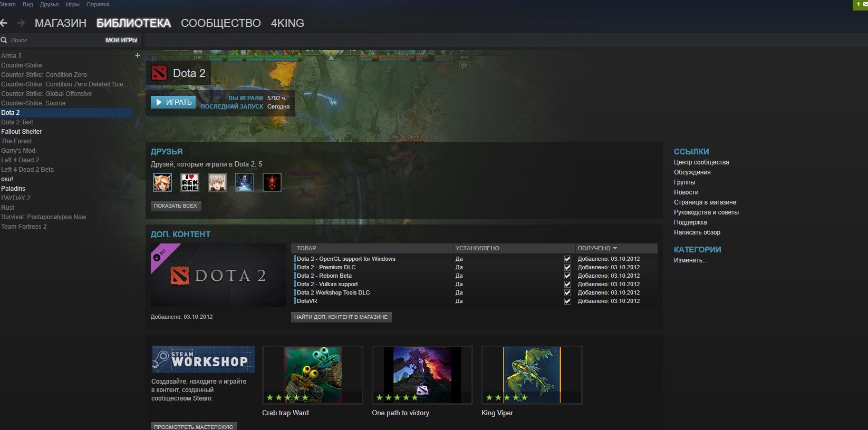Open Центр сообщества link
The image size is (868, 430).
(701, 162)
